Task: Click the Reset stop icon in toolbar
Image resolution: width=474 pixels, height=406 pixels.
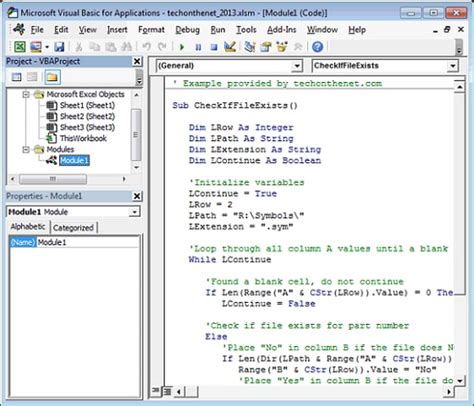Action: tap(214, 47)
